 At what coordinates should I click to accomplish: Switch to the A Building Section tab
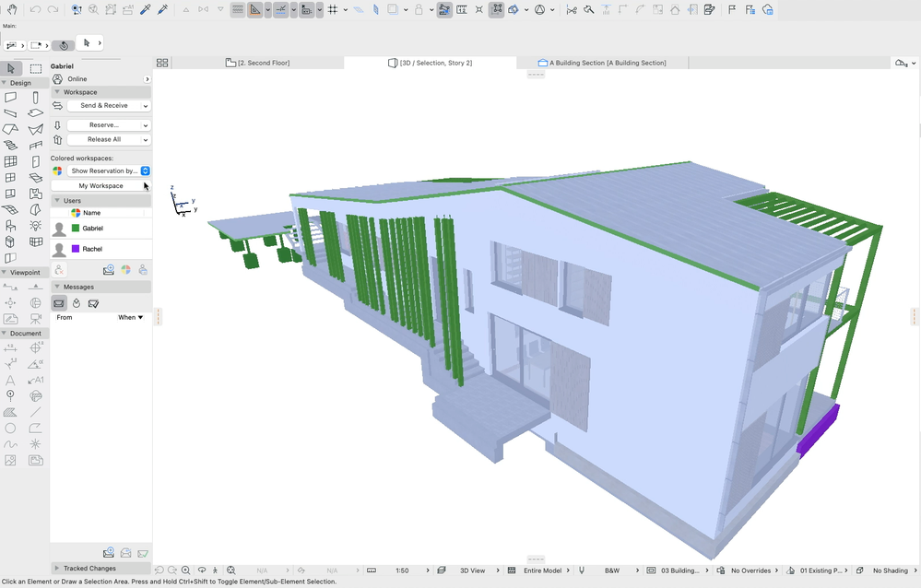[x=602, y=63]
